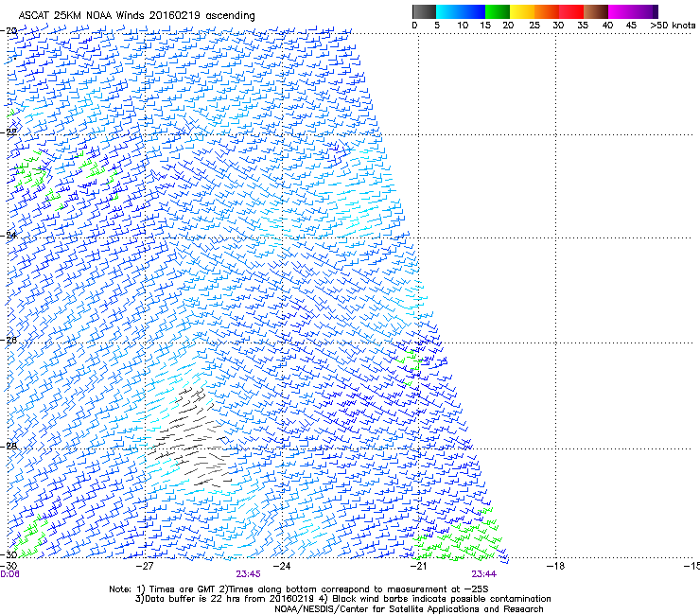This screenshot has height=615, width=700.
Task: Click the legend label '40'
Action: click(607, 26)
